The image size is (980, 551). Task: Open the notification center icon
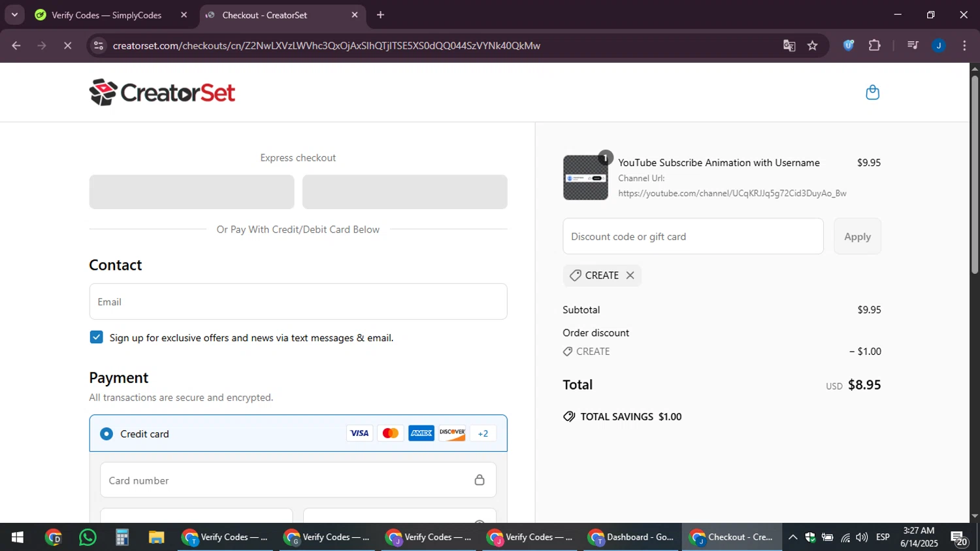pyautogui.click(x=959, y=537)
